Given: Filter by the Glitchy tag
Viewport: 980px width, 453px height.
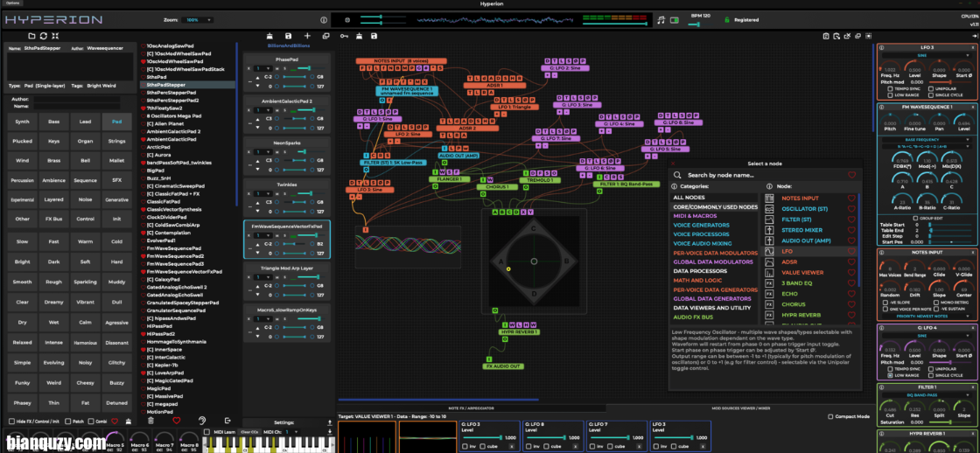Looking at the screenshot, I should tap(117, 362).
